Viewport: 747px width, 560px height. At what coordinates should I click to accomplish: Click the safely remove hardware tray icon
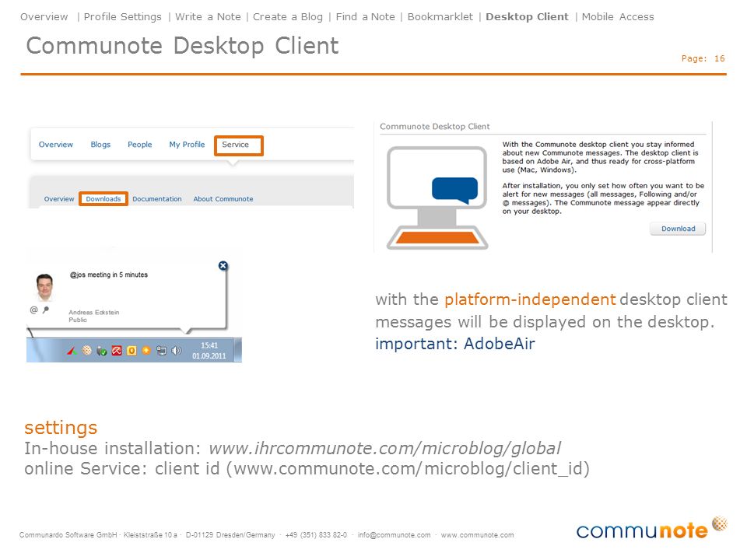[x=101, y=351]
